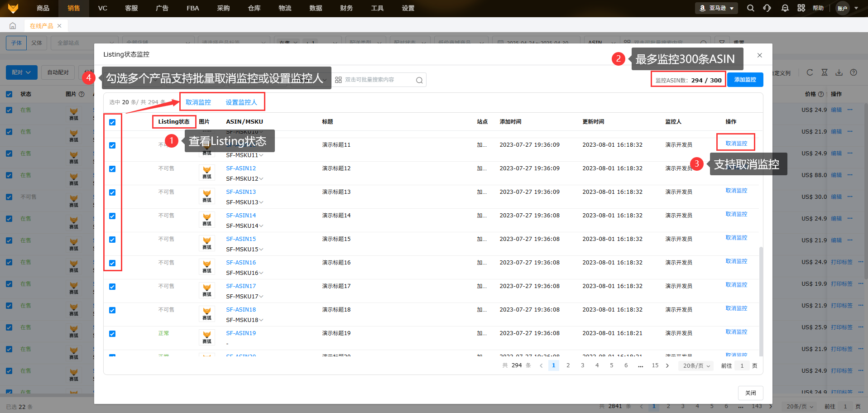Screen dimensions: 868x413
Task: Open the dialog's 20条/页 page size dropdown
Action: coord(696,365)
